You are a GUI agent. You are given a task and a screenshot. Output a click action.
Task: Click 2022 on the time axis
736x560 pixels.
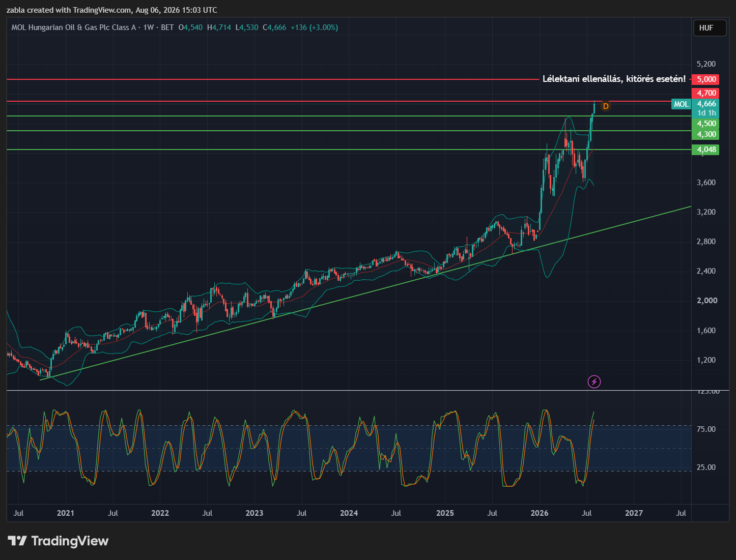pos(160,513)
